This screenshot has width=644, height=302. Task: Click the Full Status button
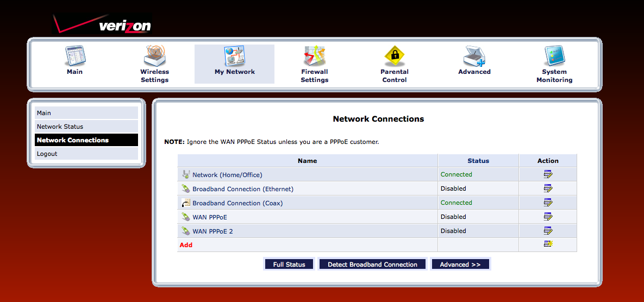point(289,264)
